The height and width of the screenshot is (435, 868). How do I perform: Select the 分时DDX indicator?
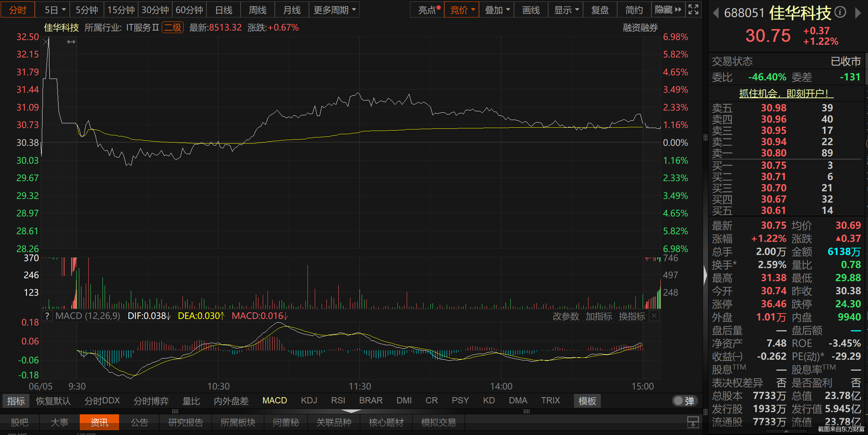click(x=102, y=401)
